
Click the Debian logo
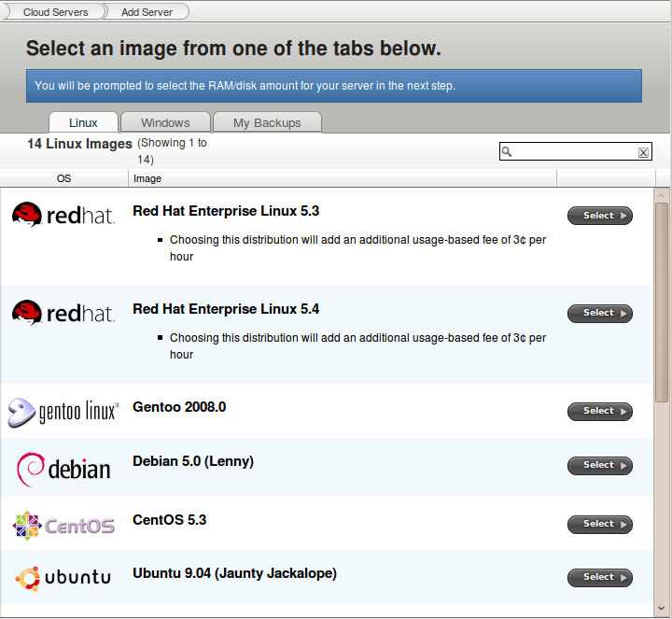click(x=63, y=470)
